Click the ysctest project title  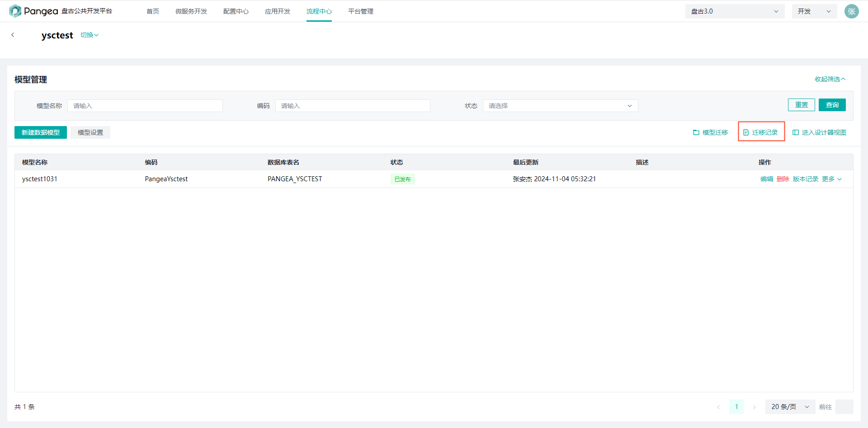click(x=57, y=35)
